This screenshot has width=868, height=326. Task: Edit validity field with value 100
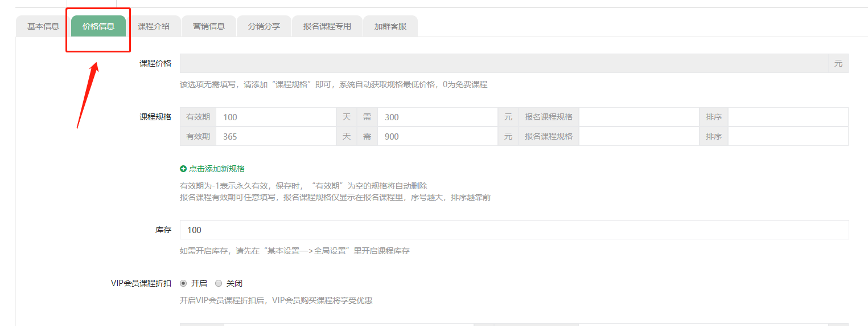click(276, 117)
